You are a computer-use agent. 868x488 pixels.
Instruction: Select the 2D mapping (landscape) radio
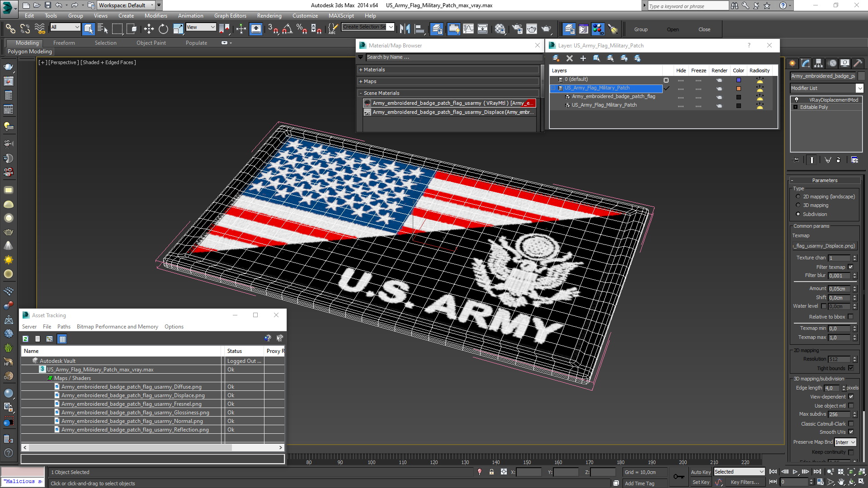tap(798, 197)
